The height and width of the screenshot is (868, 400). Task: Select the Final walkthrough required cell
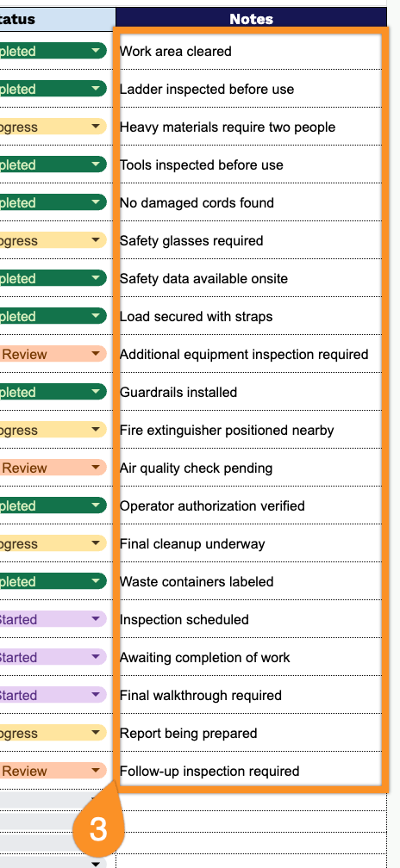pos(249,695)
